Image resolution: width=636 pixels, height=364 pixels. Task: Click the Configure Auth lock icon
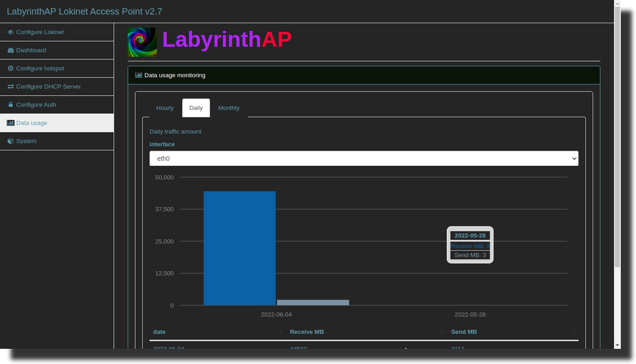pyautogui.click(x=10, y=105)
